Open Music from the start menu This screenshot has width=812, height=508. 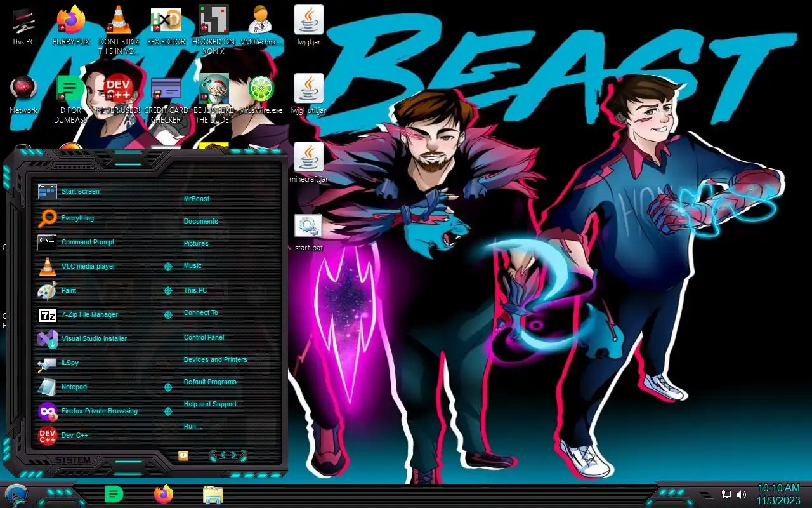193,265
